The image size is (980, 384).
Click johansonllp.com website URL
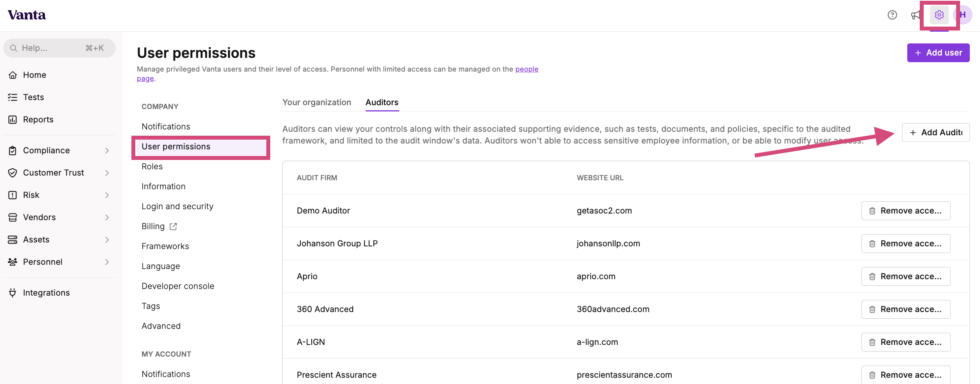pyautogui.click(x=608, y=243)
